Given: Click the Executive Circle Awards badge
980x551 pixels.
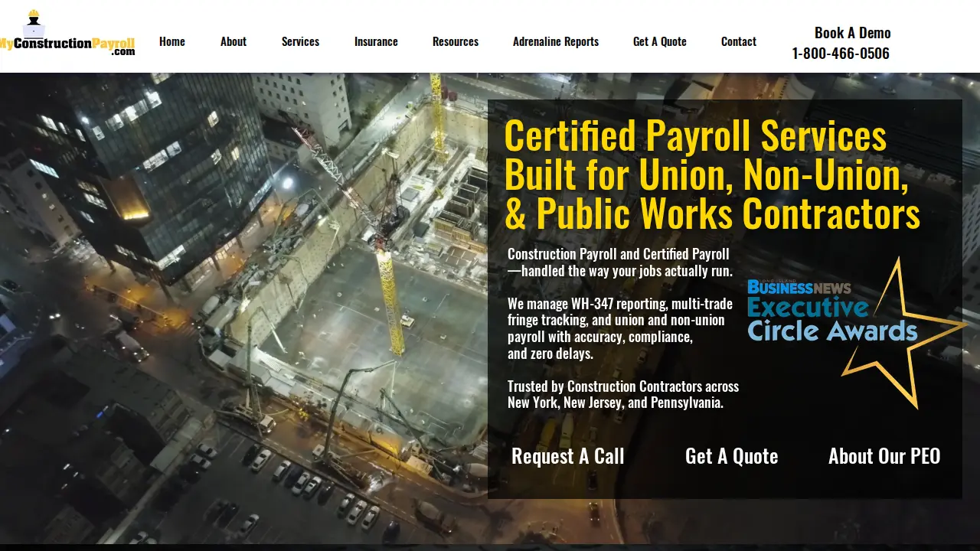Looking at the screenshot, I should coord(857,332).
